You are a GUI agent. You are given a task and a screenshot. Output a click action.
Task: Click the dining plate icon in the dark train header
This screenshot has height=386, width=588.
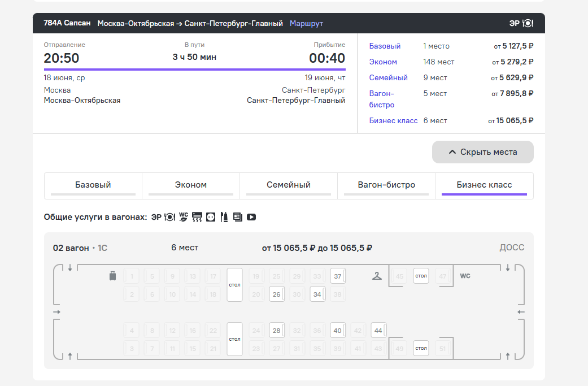coord(528,23)
